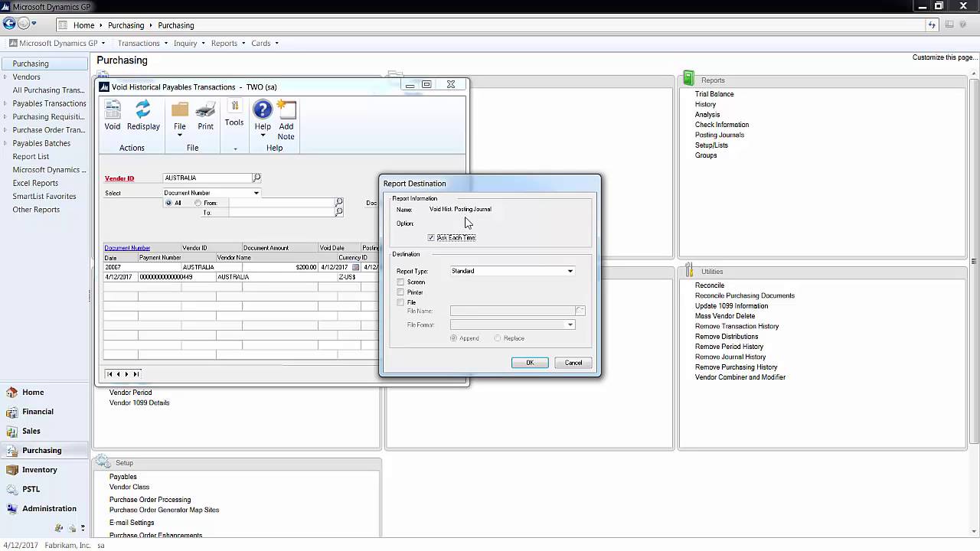Click the first record navigation arrow
This screenshot has width=980, height=551.
(x=109, y=374)
